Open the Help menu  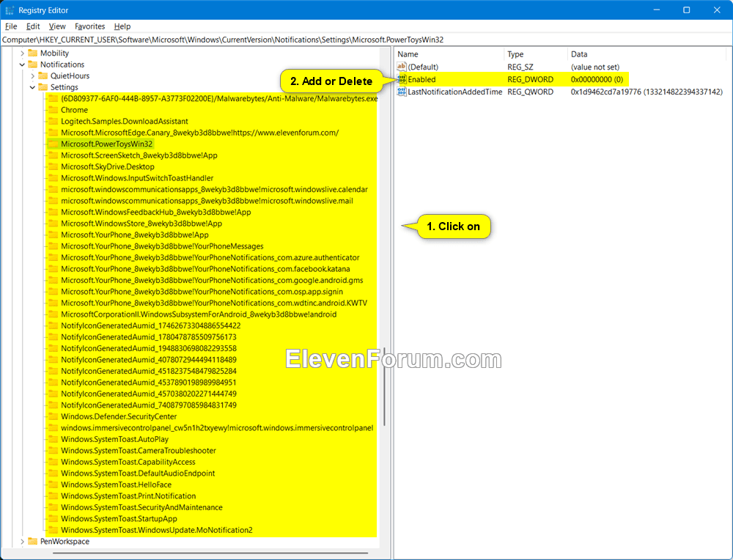click(122, 26)
